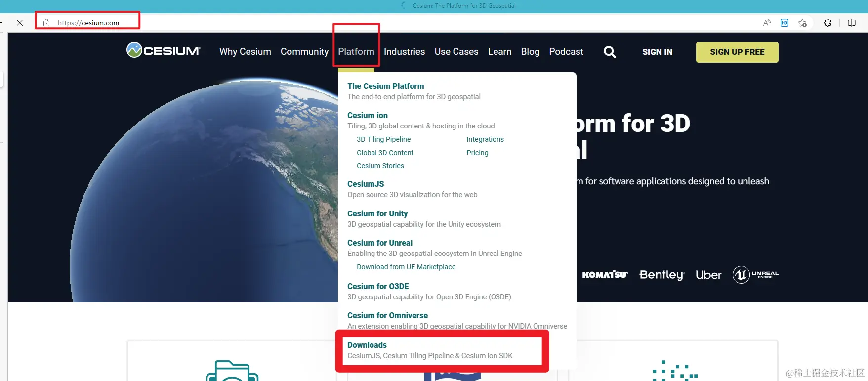The width and height of the screenshot is (868, 381).
Task: Open the site search magnifier icon
Action: [x=610, y=52]
